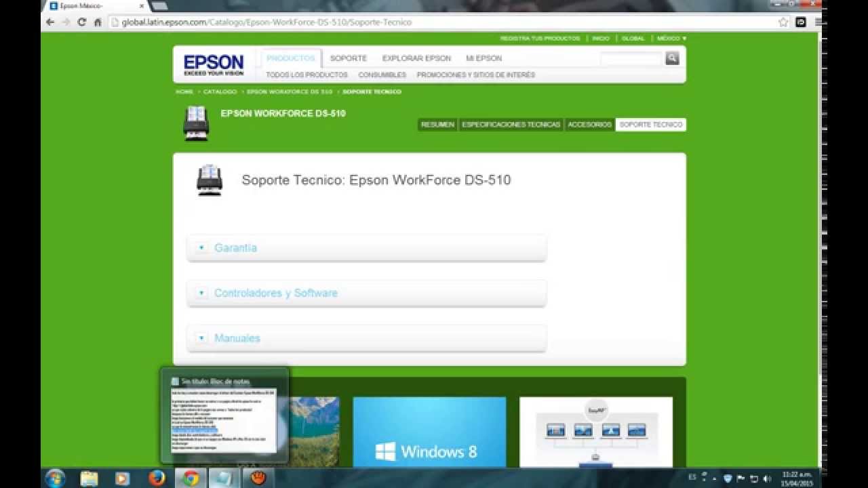Click the network diagram banner

[x=596, y=432]
